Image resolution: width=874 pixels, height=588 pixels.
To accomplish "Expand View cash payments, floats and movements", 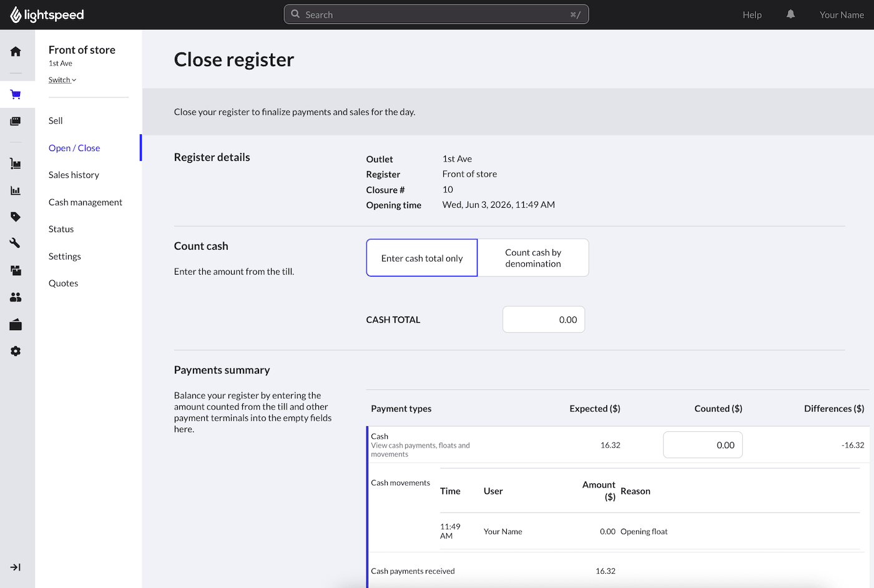I will point(420,449).
